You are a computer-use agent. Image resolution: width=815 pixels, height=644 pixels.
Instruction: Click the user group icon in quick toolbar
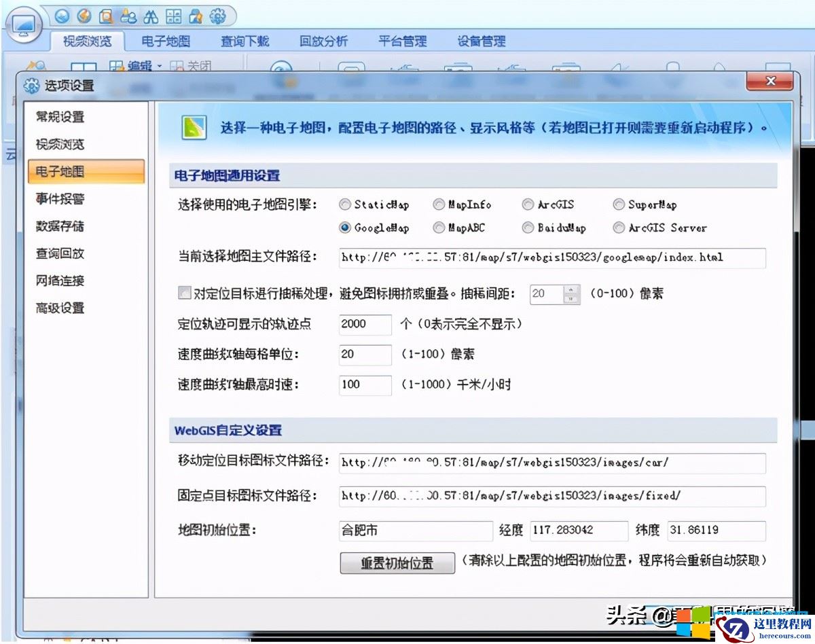pos(128,15)
